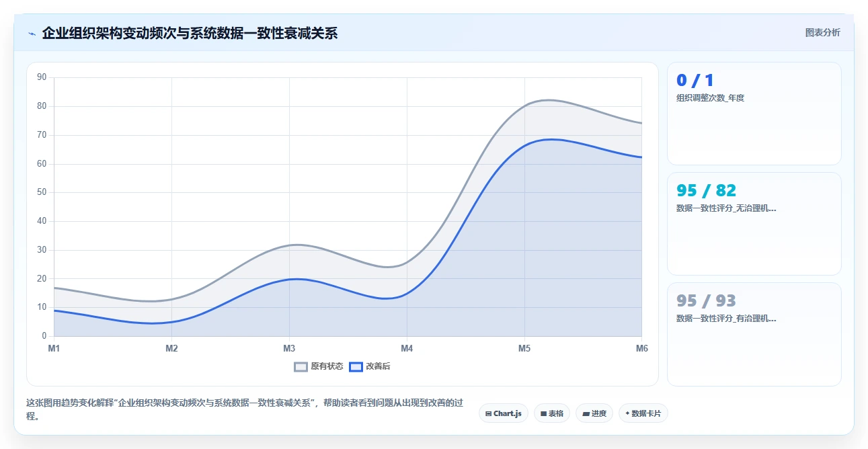Click the M1 x-axis label

54,348
